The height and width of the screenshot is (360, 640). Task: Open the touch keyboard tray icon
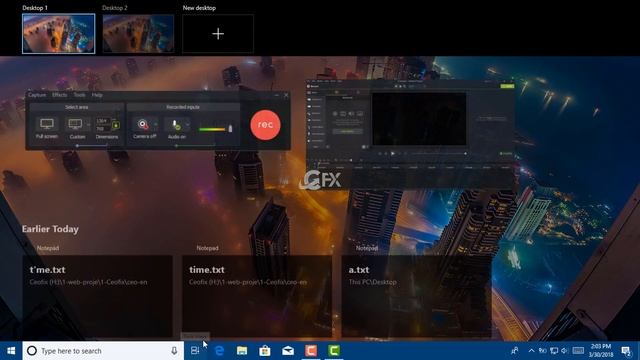pos(578,351)
